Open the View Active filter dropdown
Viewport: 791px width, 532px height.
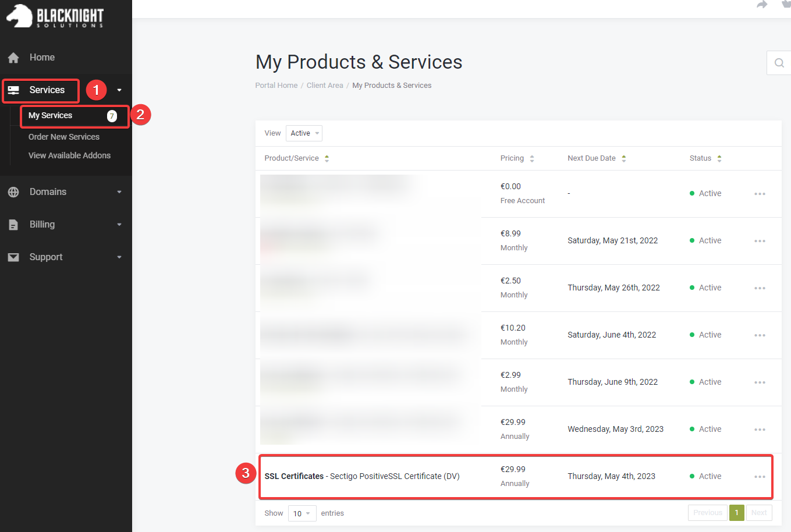click(x=304, y=133)
